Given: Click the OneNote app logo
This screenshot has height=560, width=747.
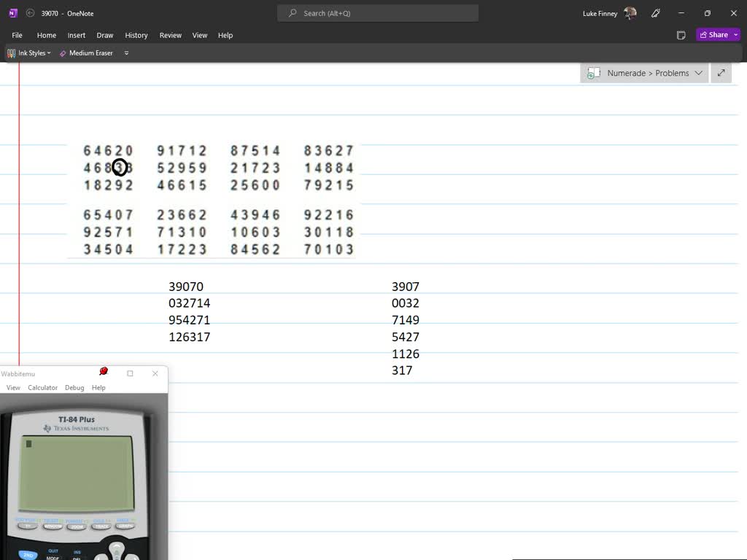Looking at the screenshot, I should tap(13, 13).
